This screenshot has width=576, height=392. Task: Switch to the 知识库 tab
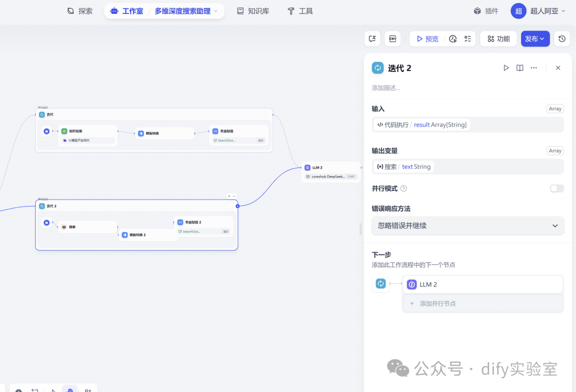(253, 11)
